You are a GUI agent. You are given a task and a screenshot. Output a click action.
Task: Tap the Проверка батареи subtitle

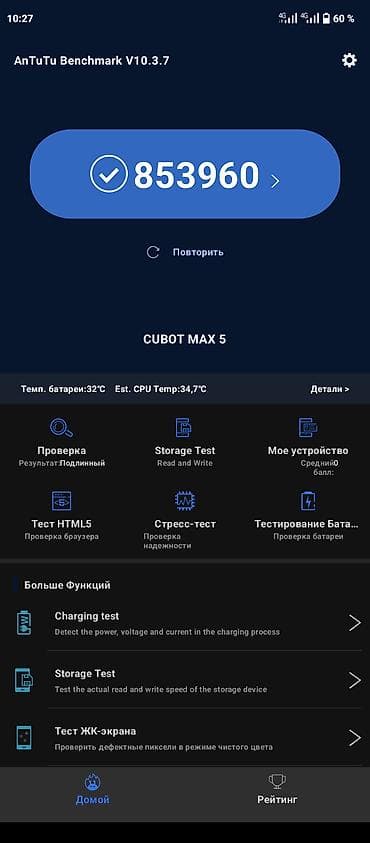[308, 536]
